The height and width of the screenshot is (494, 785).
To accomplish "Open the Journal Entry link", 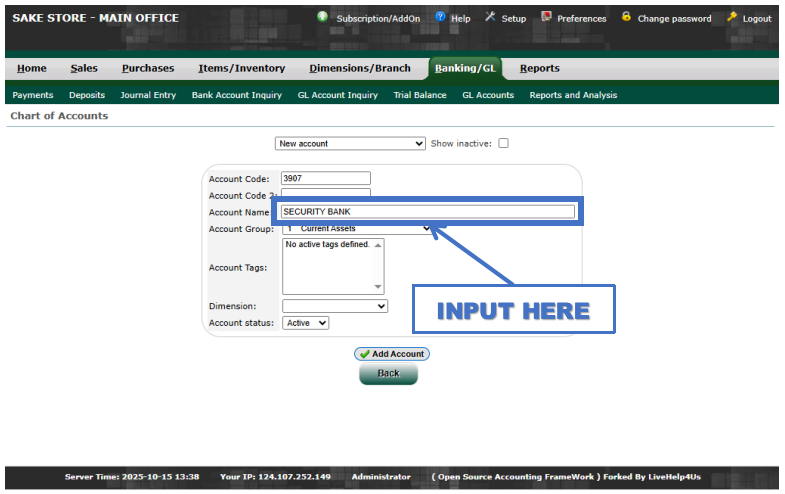I will point(148,95).
